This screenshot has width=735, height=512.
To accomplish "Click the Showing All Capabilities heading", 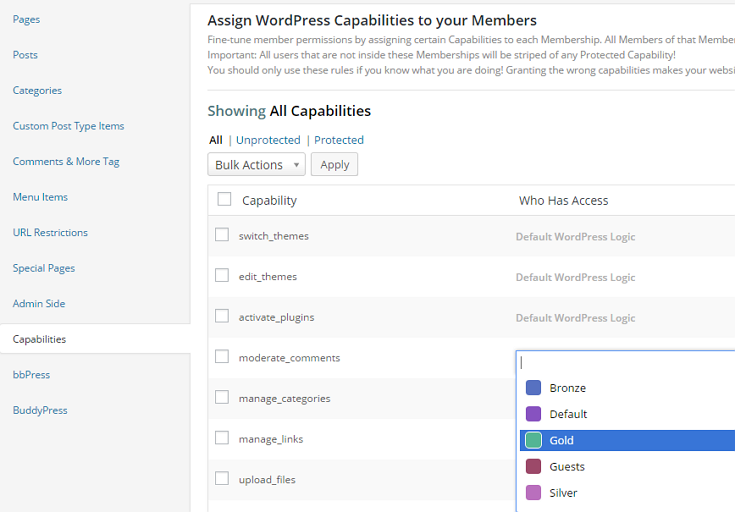I will click(289, 111).
